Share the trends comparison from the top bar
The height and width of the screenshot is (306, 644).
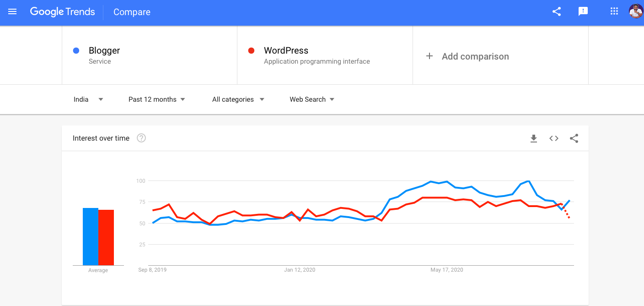pos(556,12)
